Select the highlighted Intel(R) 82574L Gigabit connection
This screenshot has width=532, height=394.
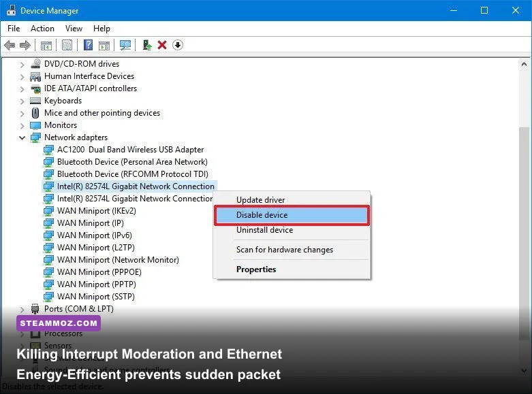click(136, 186)
